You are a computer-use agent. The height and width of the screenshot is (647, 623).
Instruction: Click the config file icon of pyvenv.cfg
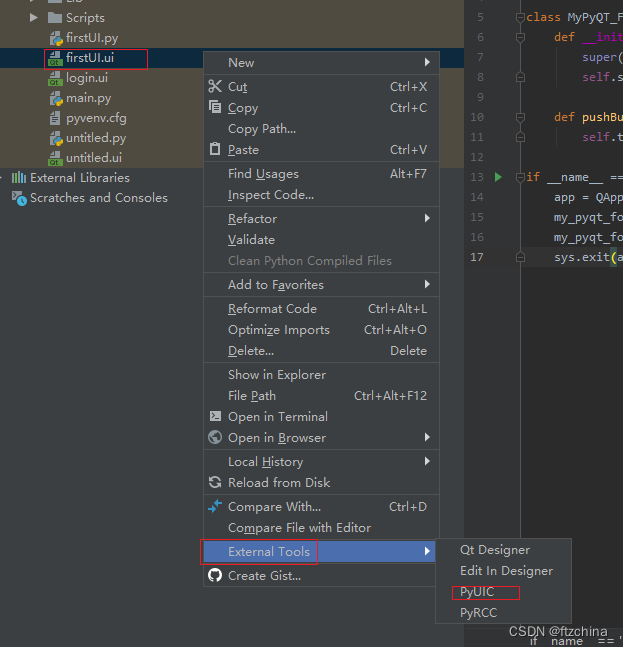pyautogui.click(x=55, y=118)
